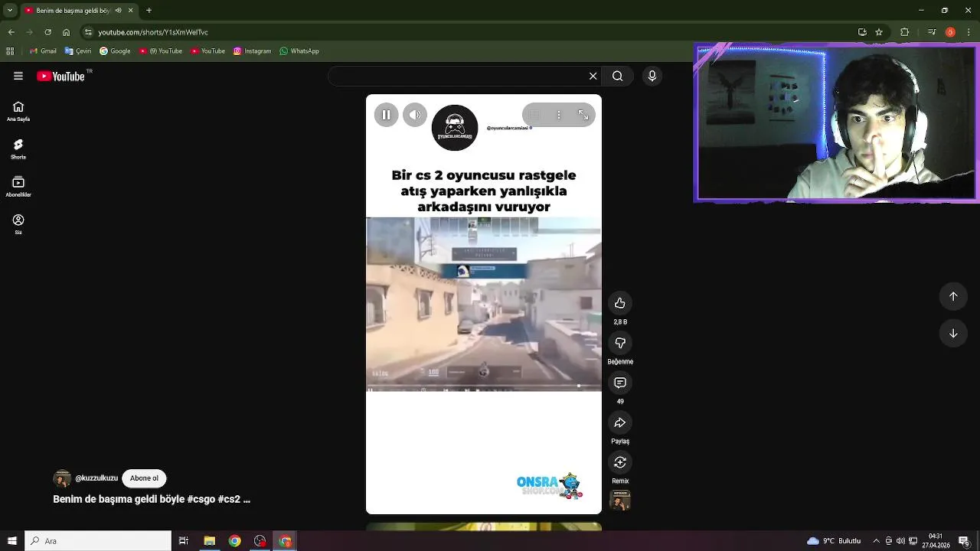This screenshot has height=551, width=980.
Task: Open Shorts in the sidebar
Action: coord(18,149)
